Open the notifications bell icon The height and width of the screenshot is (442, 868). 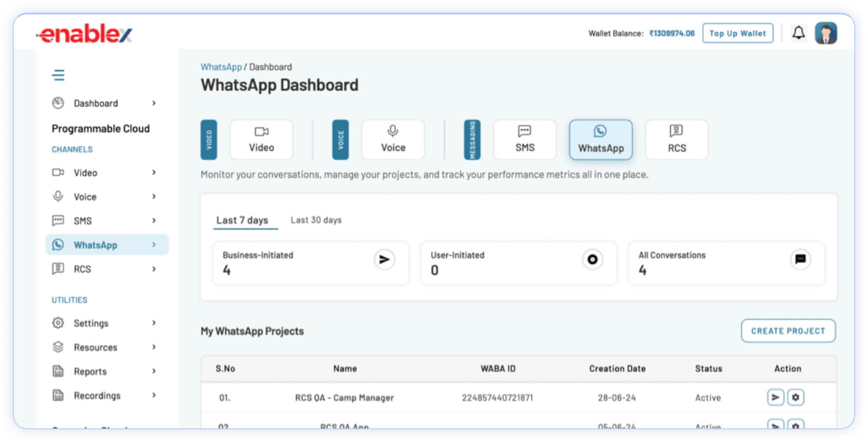798,33
